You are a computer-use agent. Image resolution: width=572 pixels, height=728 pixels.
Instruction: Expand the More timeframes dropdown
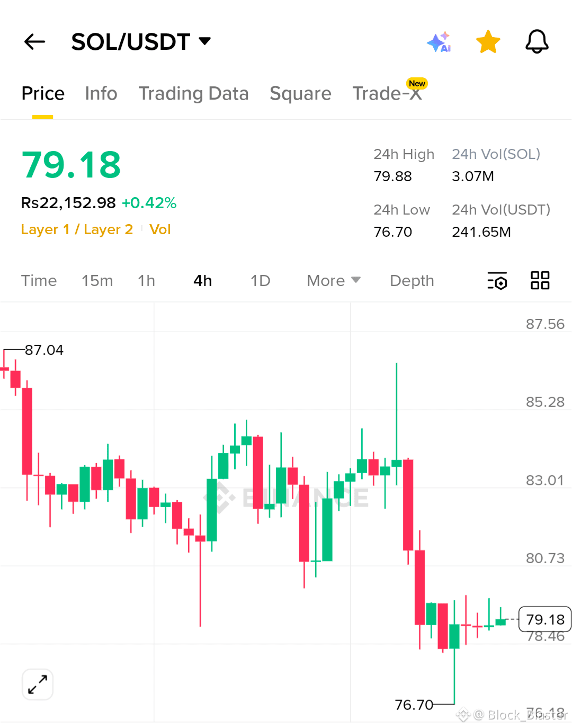334,280
